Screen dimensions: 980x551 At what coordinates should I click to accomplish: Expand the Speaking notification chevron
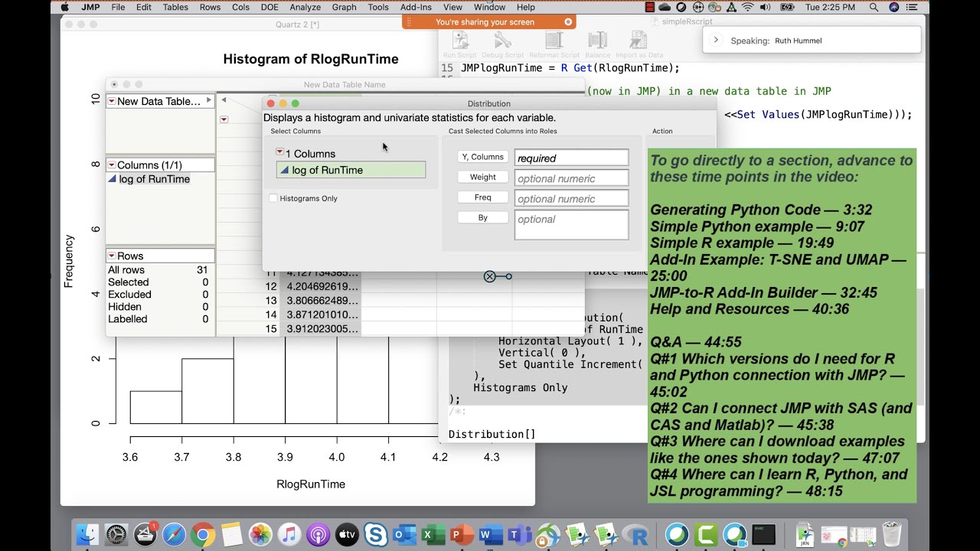[715, 40]
